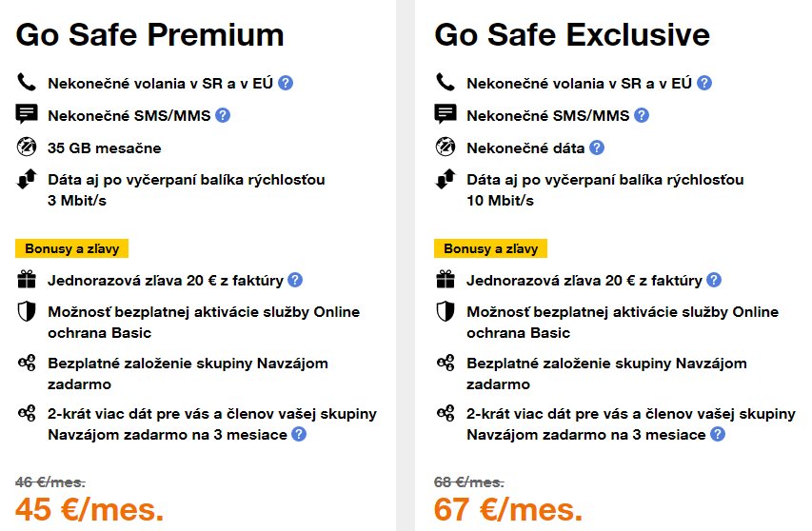Click the 45 €/mes. Premium price
The image size is (812, 531).
(89, 509)
